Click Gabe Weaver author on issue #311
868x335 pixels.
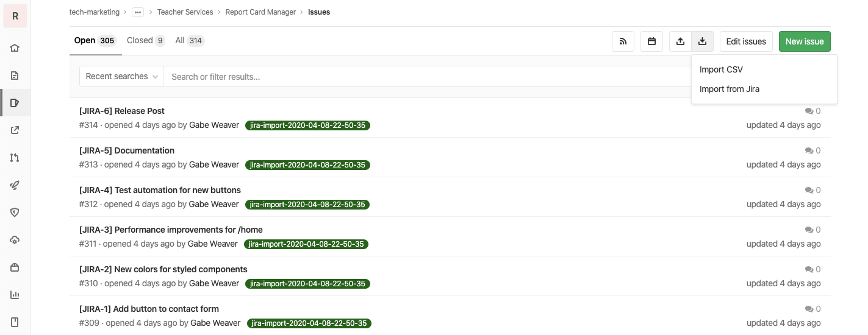click(x=213, y=244)
